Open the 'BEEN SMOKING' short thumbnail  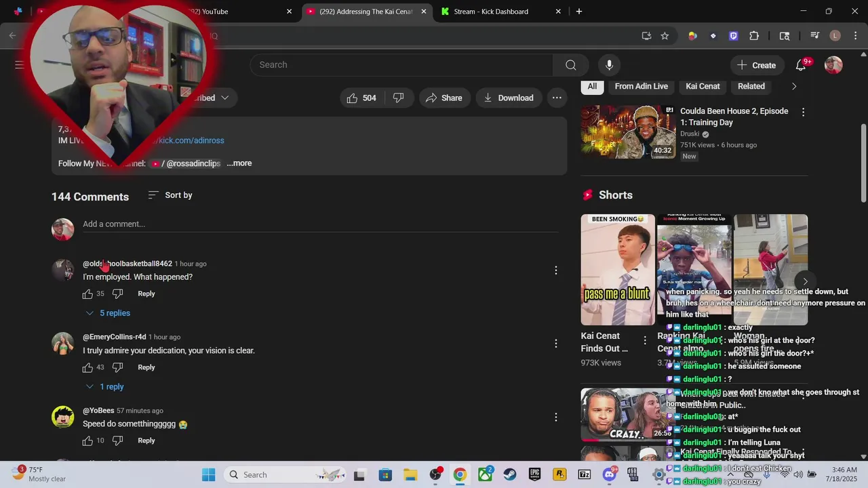(x=618, y=270)
